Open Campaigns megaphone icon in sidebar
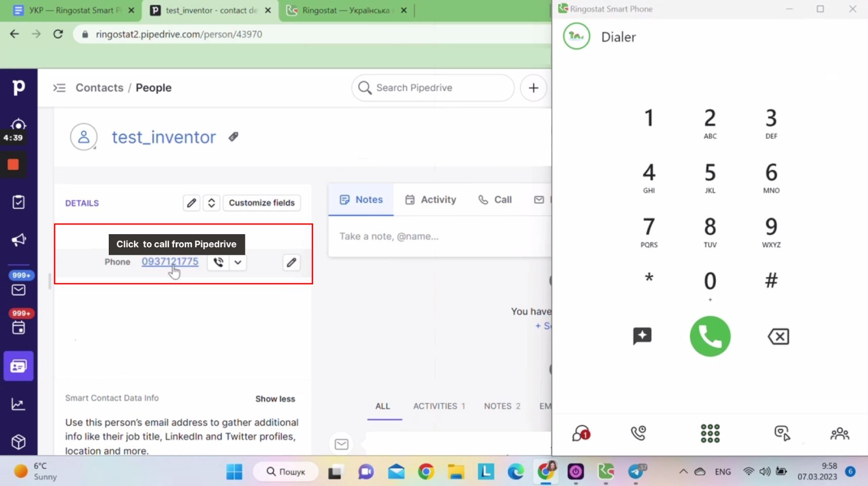This screenshot has width=868, height=486. coord(19,240)
